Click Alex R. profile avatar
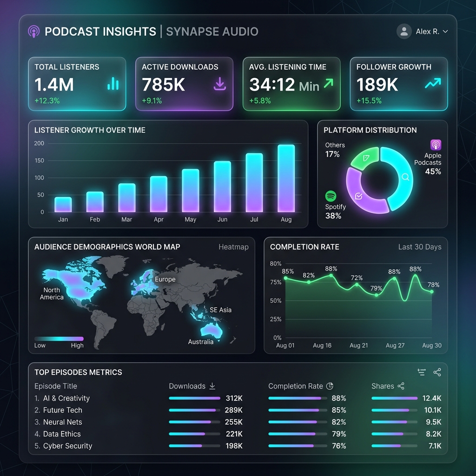This screenshot has height=476, width=476. [404, 31]
